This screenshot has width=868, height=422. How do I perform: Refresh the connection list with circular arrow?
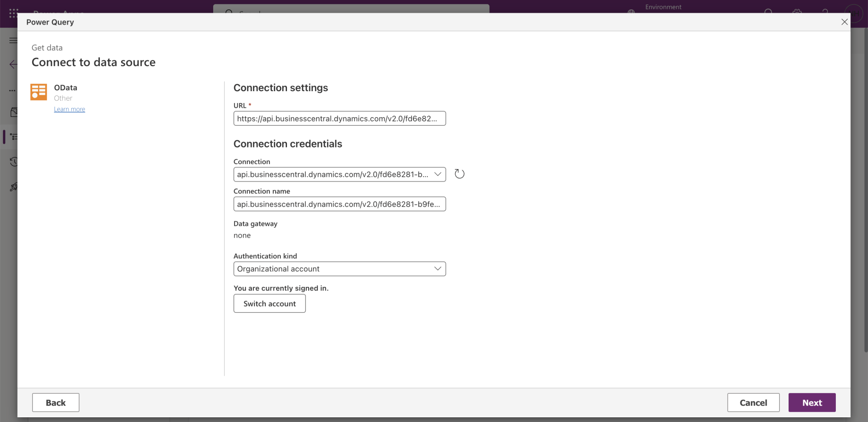(x=460, y=174)
